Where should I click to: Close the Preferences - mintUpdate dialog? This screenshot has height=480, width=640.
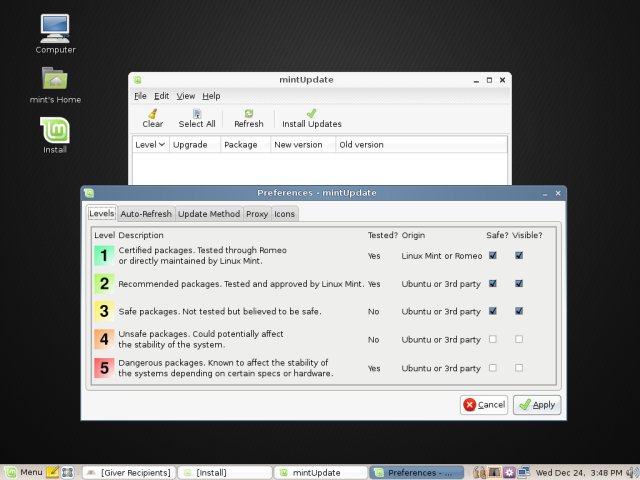[x=558, y=193]
